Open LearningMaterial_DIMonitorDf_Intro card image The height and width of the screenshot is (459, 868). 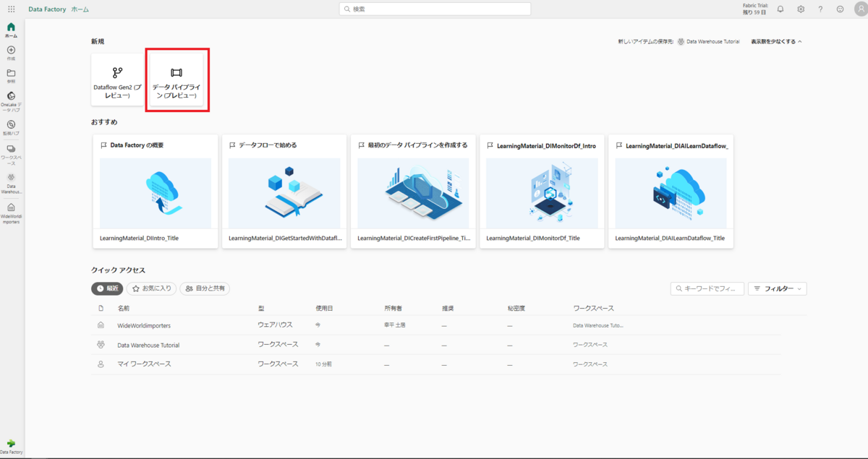(x=542, y=193)
